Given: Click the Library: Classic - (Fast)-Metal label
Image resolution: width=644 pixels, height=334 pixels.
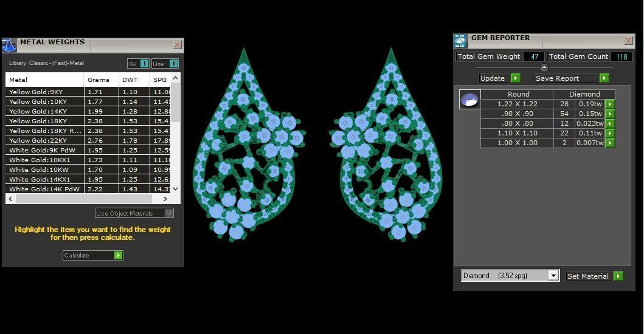Looking at the screenshot, I should [46, 63].
